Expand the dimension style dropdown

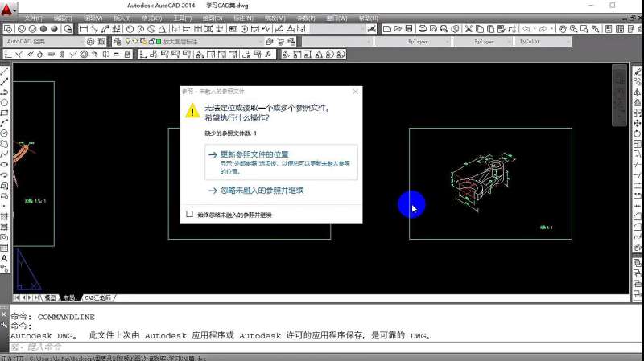pos(336,29)
